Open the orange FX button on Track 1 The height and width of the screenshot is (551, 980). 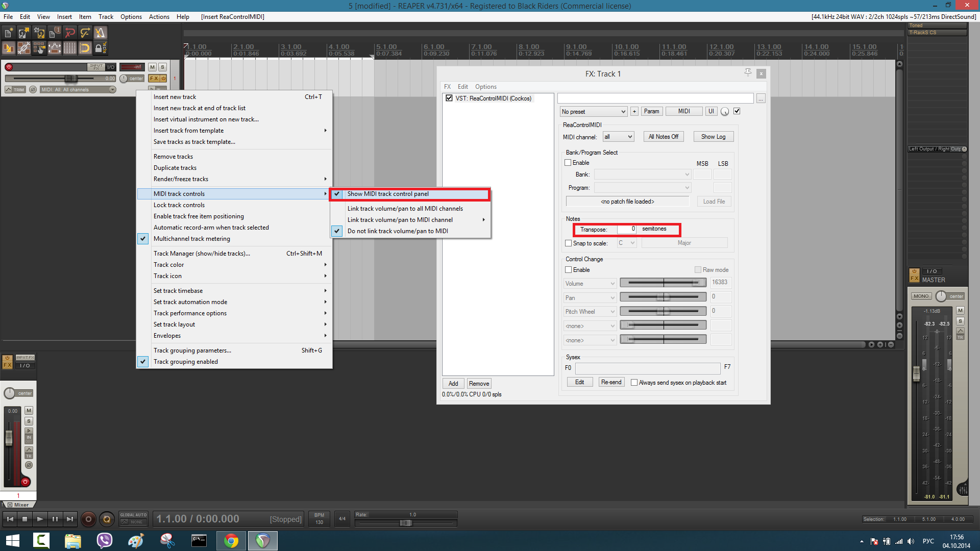pyautogui.click(x=154, y=79)
